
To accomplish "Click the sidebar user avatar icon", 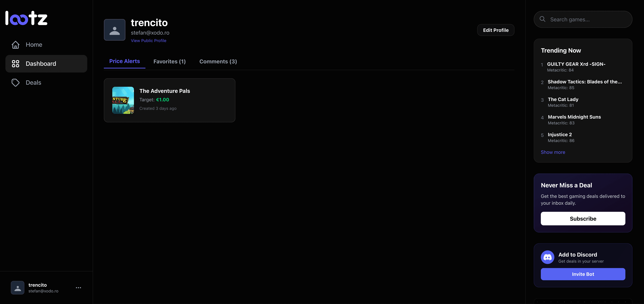I will coord(18,288).
